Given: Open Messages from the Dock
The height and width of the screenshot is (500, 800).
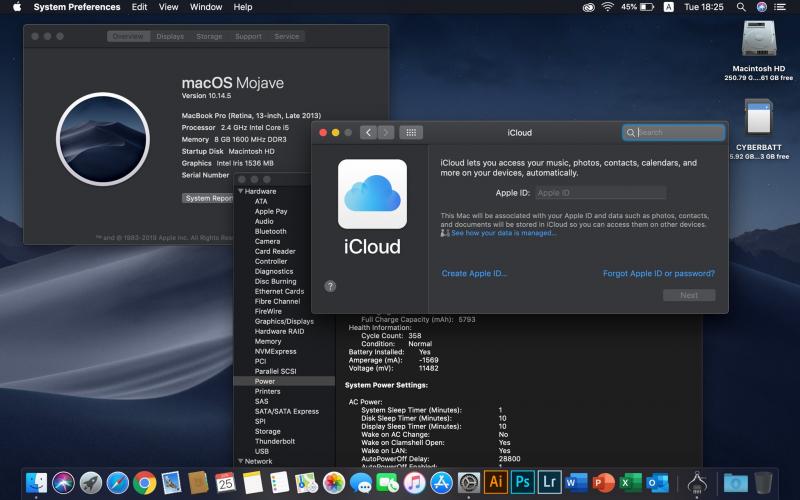Looking at the screenshot, I should pos(361,482).
